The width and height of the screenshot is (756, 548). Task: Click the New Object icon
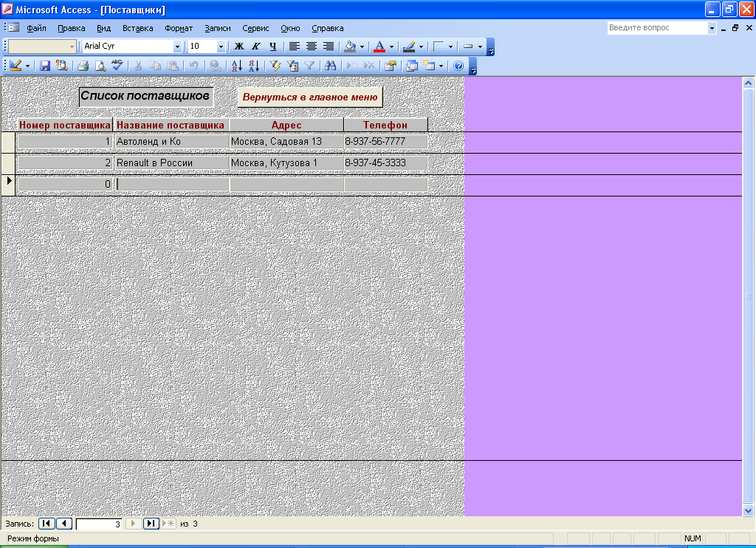429,66
